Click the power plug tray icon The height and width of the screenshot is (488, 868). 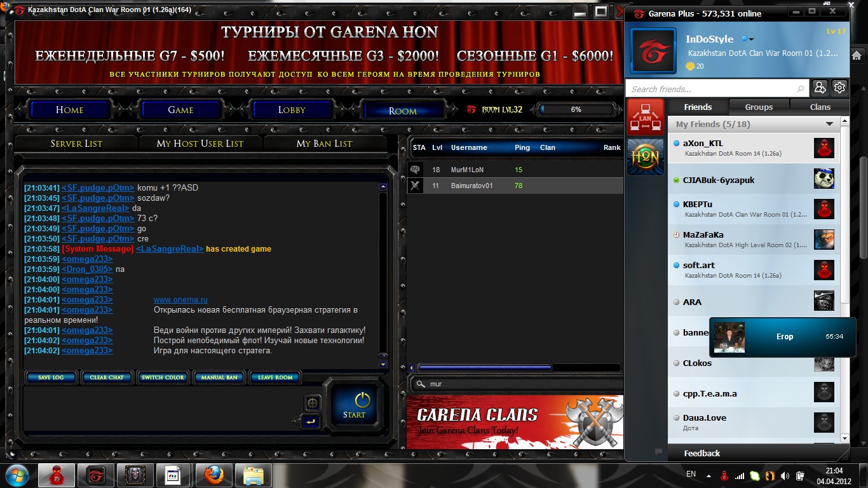[x=801, y=475]
